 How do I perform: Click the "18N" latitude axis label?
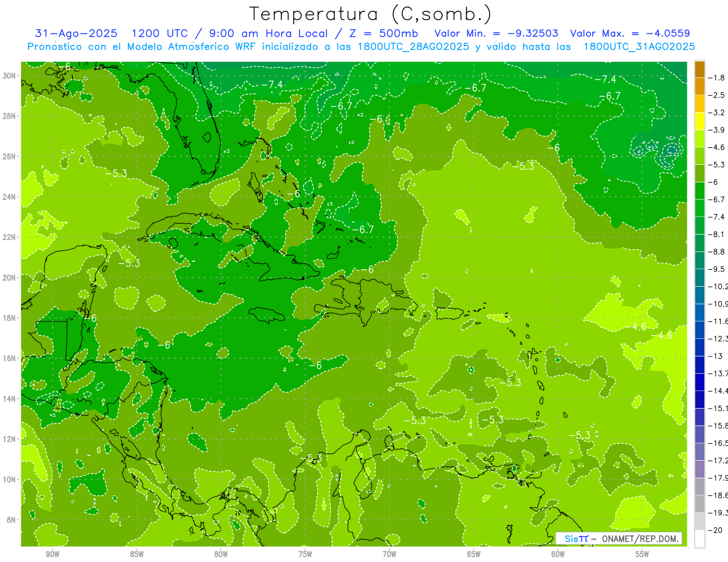(x=10, y=318)
